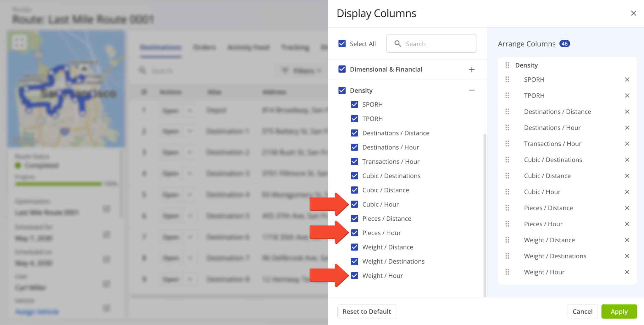Image resolution: width=644 pixels, height=325 pixels.
Task: Expand the Dimensional & Financial section
Action: [x=472, y=69]
